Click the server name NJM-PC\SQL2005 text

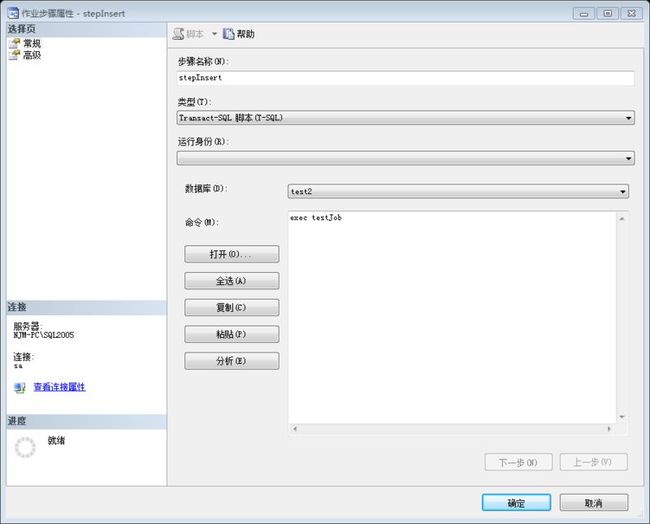[44, 335]
